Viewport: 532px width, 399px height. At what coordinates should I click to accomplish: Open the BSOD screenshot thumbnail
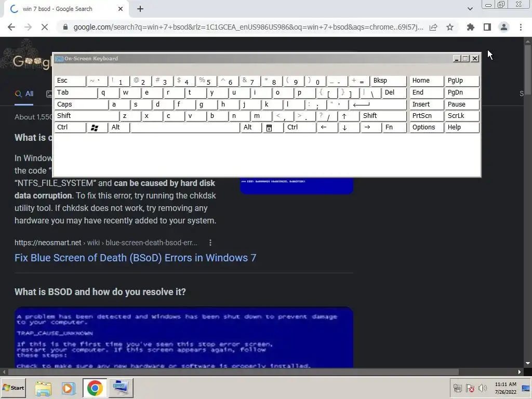tap(184, 337)
